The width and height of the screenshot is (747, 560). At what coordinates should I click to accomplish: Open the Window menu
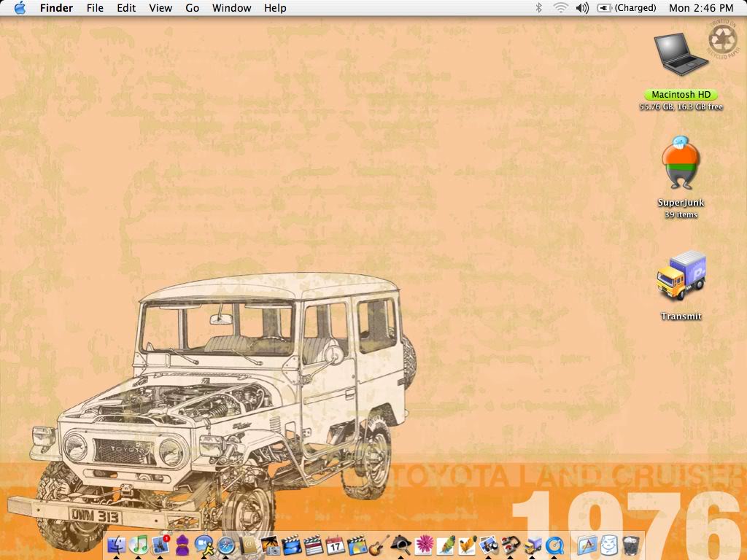pyautogui.click(x=231, y=8)
